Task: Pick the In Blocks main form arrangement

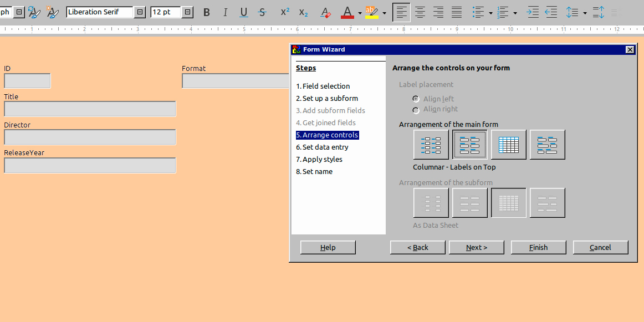Action: tap(547, 145)
